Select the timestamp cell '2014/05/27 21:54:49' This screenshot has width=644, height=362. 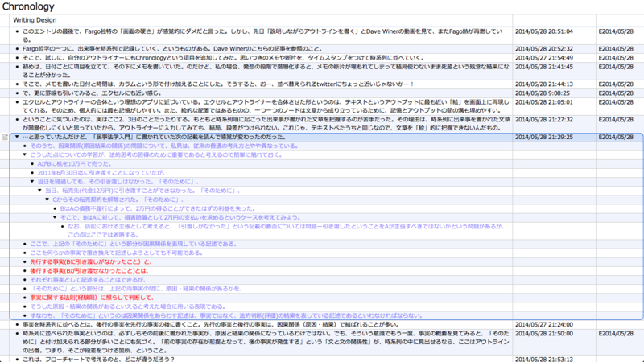coord(544,58)
